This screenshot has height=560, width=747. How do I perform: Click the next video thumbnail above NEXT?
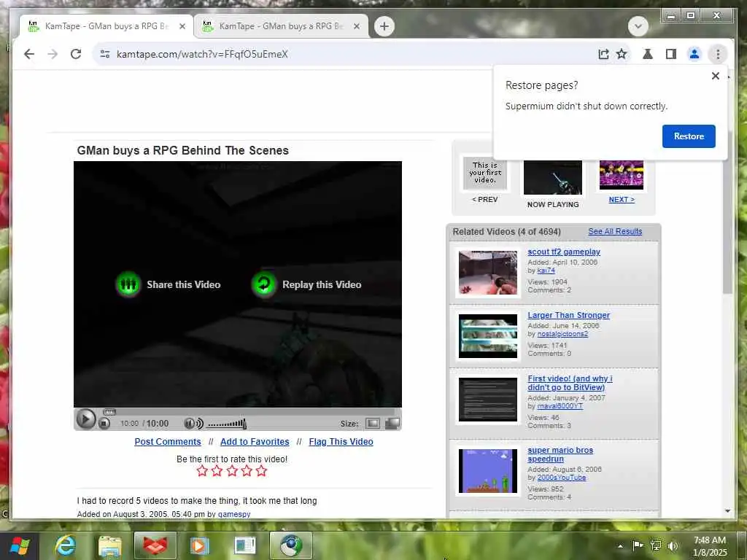click(622, 175)
